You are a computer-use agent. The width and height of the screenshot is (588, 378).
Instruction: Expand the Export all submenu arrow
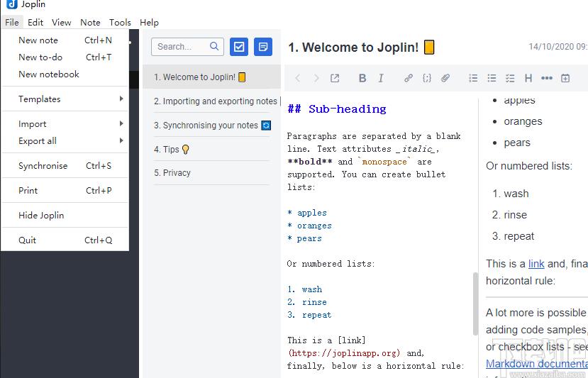coord(121,140)
